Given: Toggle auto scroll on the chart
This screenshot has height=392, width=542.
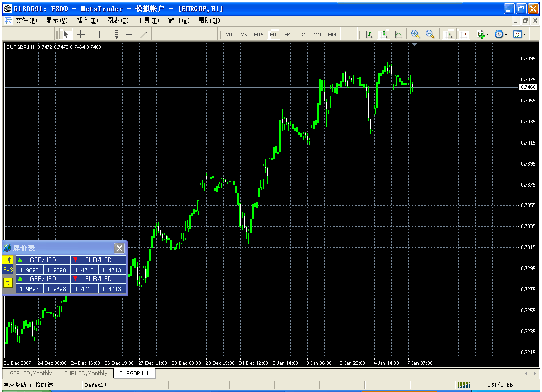Looking at the screenshot, I should tap(447, 34).
